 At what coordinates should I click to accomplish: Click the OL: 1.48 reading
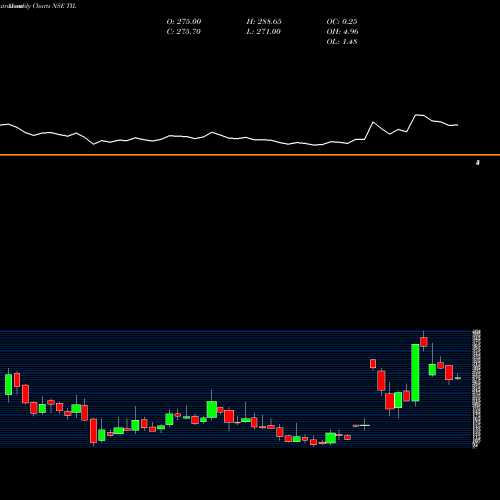pyautogui.click(x=342, y=42)
